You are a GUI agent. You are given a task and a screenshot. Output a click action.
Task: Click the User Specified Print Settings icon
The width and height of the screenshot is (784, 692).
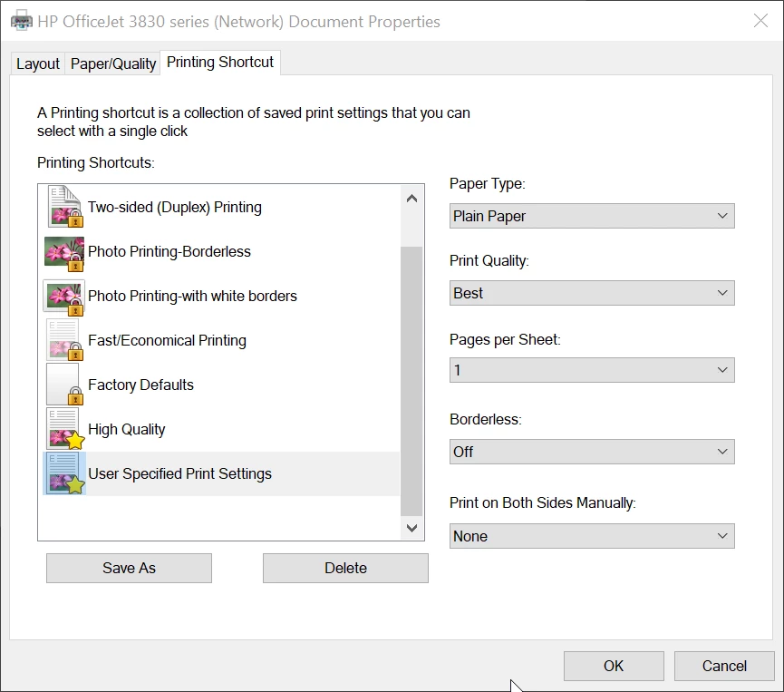click(64, 473)
